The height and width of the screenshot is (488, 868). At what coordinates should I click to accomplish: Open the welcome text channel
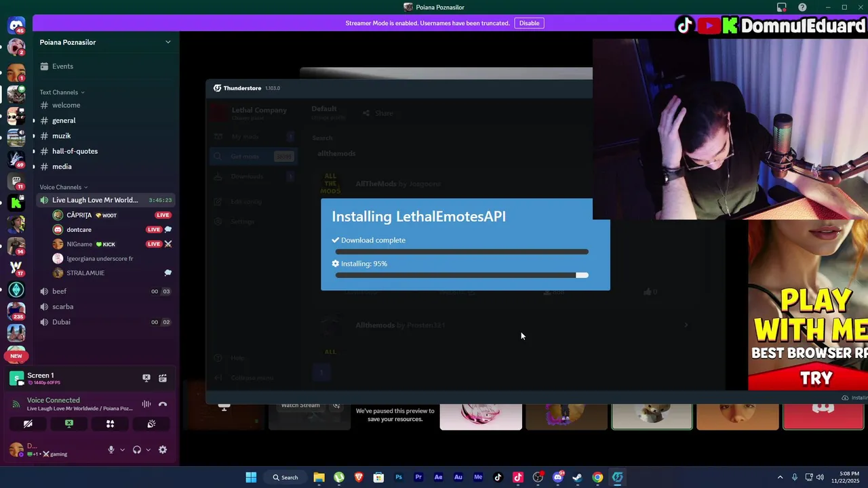tap(104, 105)
